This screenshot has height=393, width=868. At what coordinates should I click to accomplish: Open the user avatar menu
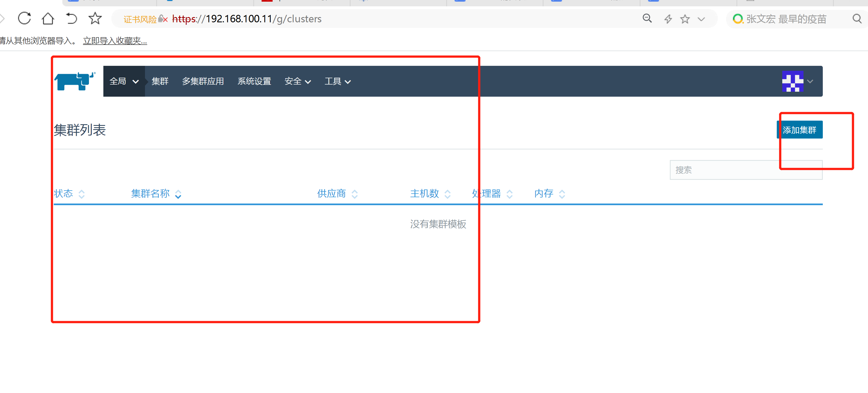point(792,81)
